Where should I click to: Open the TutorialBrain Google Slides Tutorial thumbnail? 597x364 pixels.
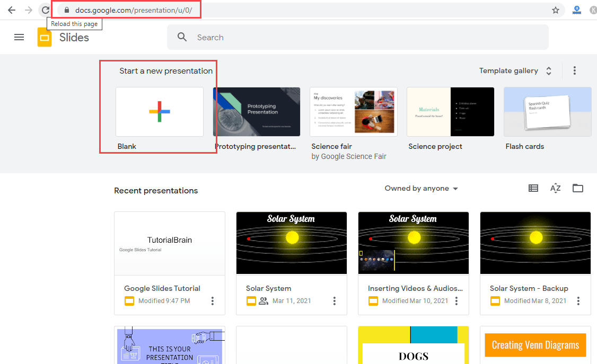pyautogui.click(x=170, y=243)
